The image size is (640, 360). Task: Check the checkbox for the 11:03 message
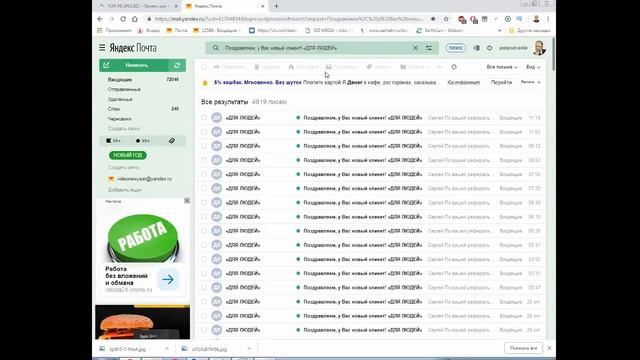click(x=204, y=132)
